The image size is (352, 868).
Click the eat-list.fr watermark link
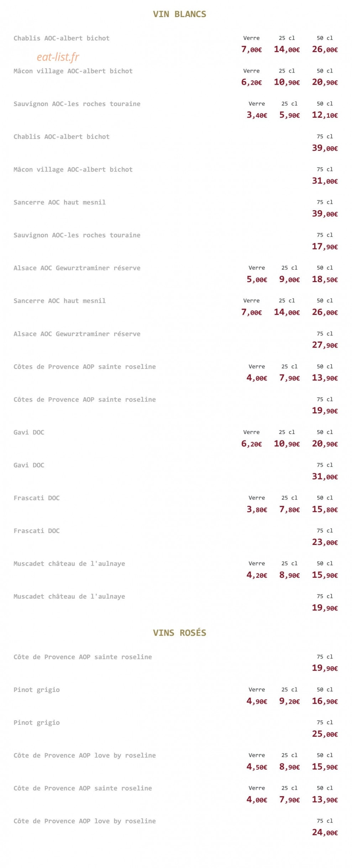pos(58,57)
